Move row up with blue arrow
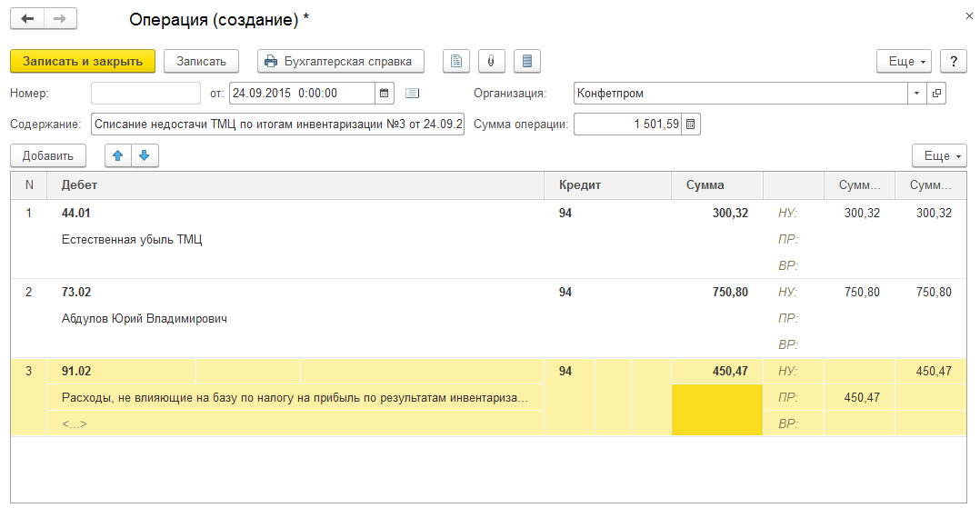 click(118, 155)
